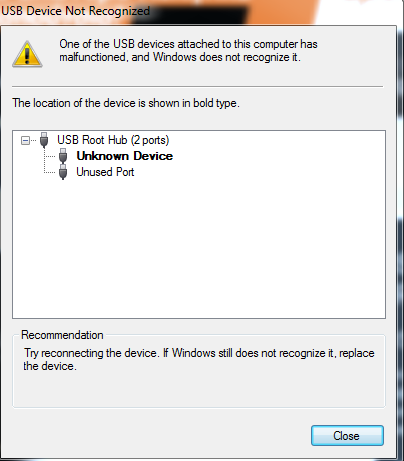
Task: Click the malfunctioned Windows does not recognize line
Action: point(180,57)
